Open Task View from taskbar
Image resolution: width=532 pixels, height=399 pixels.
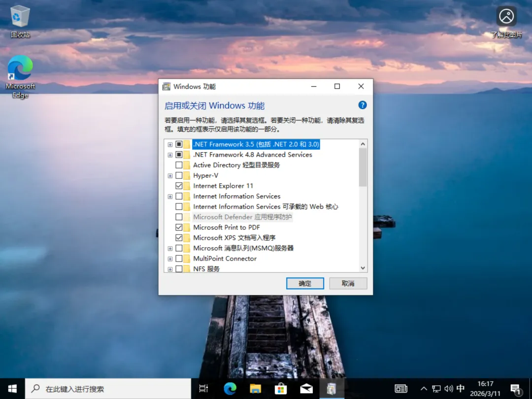tap(203, 389)
